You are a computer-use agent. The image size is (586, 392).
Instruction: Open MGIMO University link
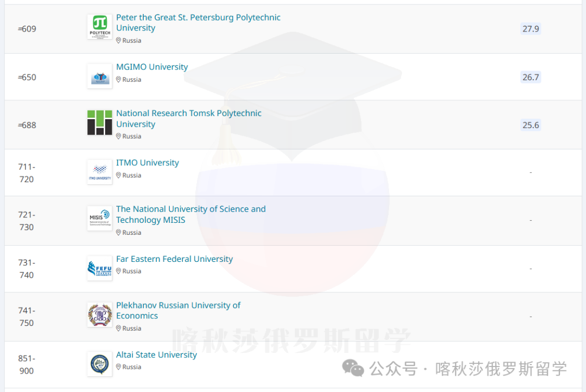[152, 67]
